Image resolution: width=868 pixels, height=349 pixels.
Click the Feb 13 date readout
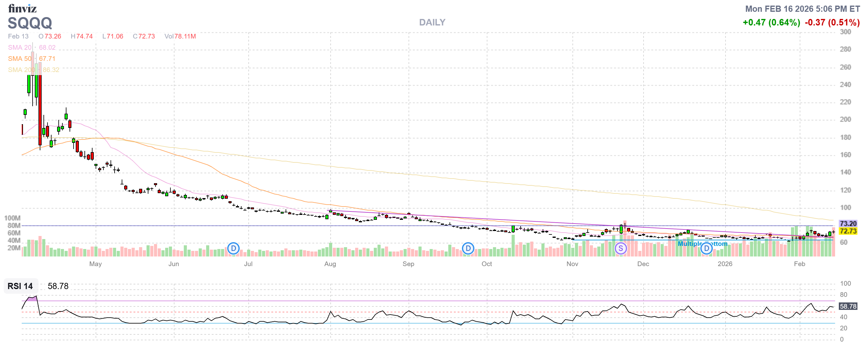(x=18, y=36)
